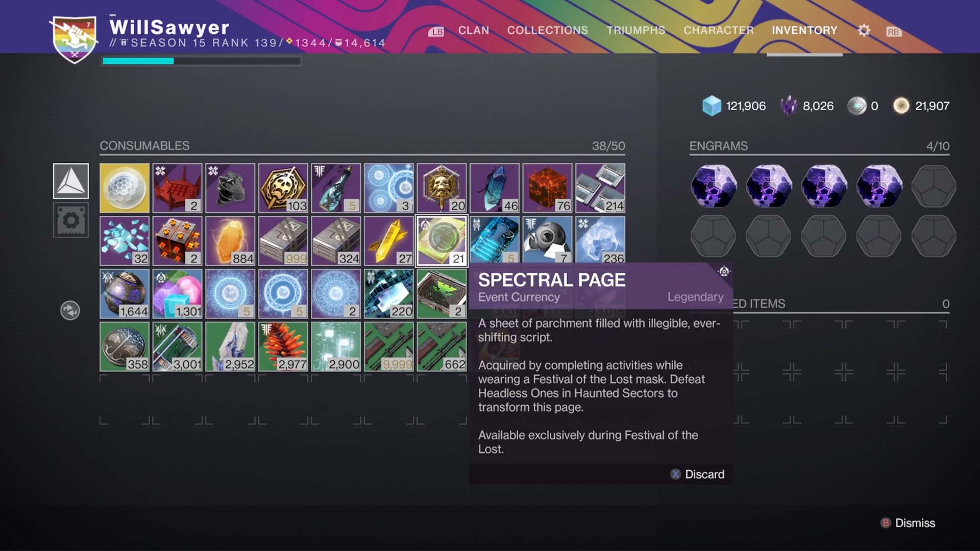The height and width of the screenshot is (551, 980).
Task: Click the Discard button for Spectral Page
Action: tap(697, 474)
